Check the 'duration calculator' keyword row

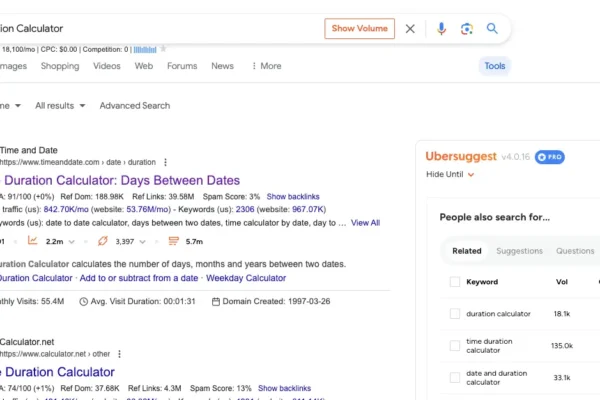click(455, 313)
